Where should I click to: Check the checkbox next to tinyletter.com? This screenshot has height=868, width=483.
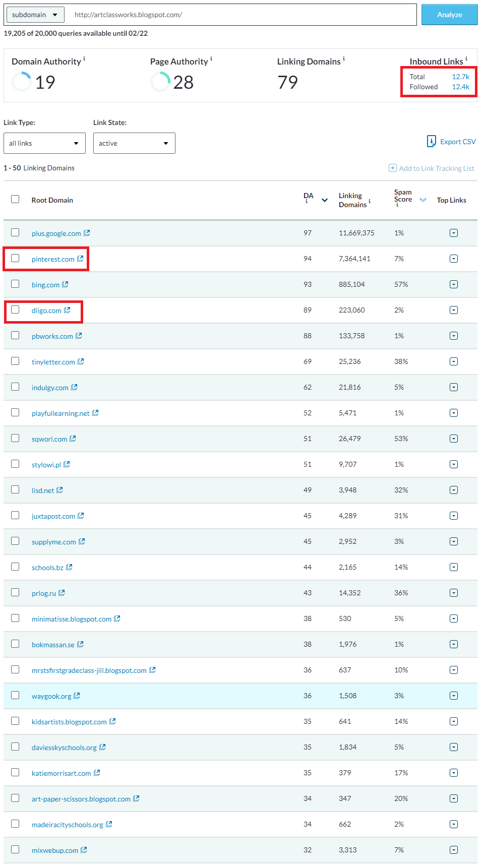[x=15, y=361]
